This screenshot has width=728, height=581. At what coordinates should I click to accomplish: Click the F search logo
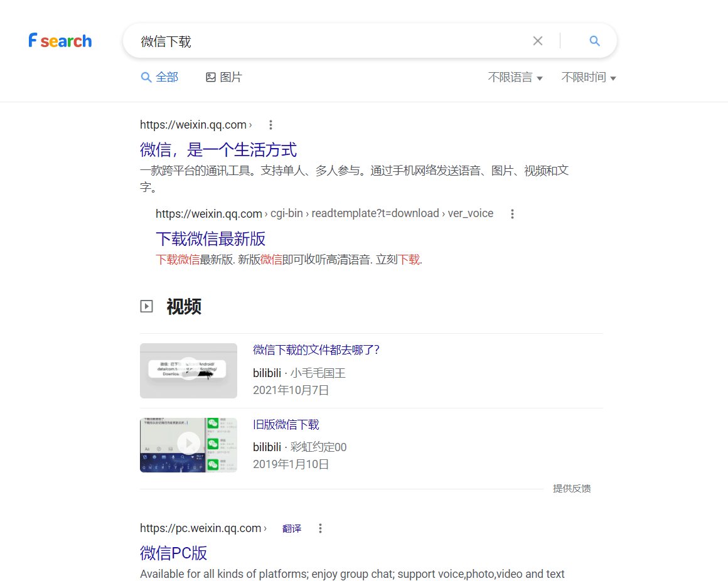(60, 41)
